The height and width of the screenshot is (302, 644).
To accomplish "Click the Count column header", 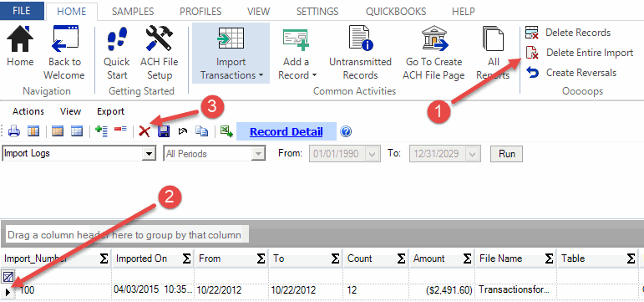I will 376,258.
